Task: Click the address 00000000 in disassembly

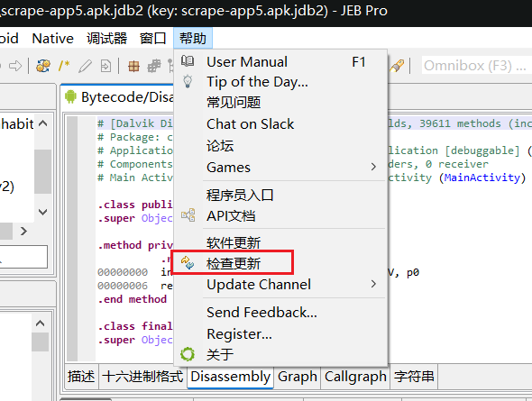Action: pyautogui.click(x=123, y=272)
